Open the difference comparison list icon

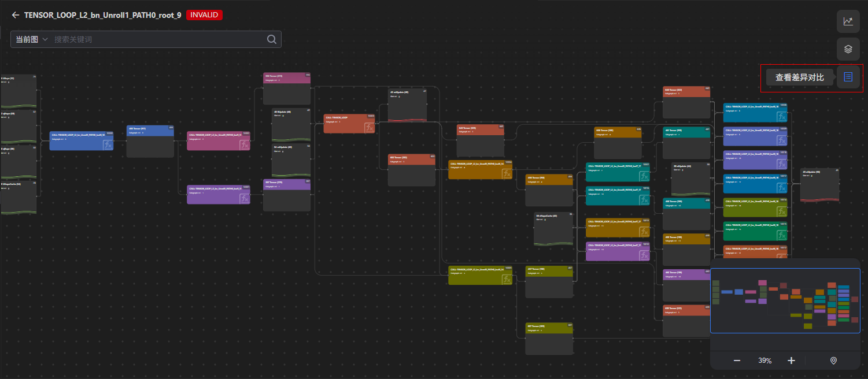tap(848, 77)
